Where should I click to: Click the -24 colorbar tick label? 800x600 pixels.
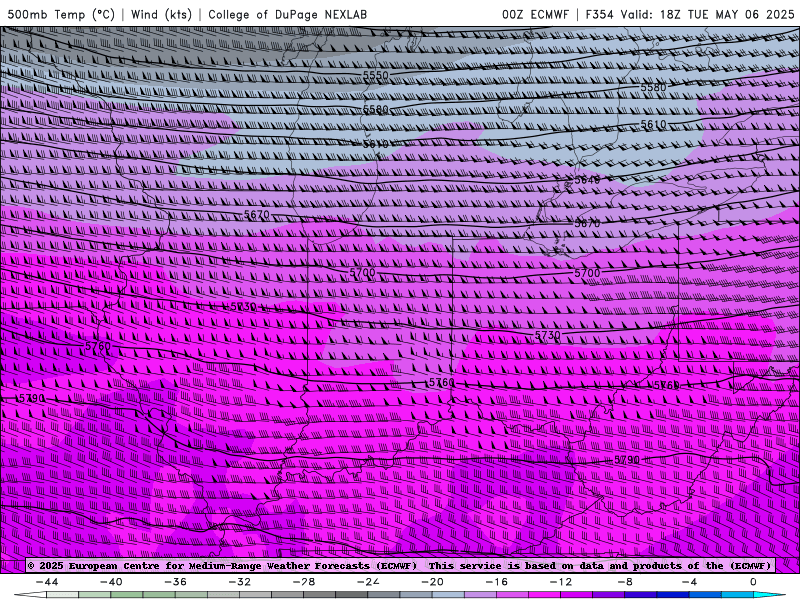coord(368,582)
